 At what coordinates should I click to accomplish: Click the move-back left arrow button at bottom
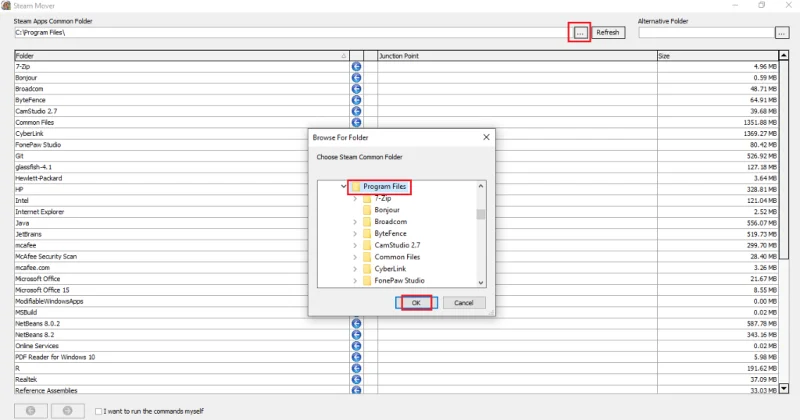pos(31,411)
